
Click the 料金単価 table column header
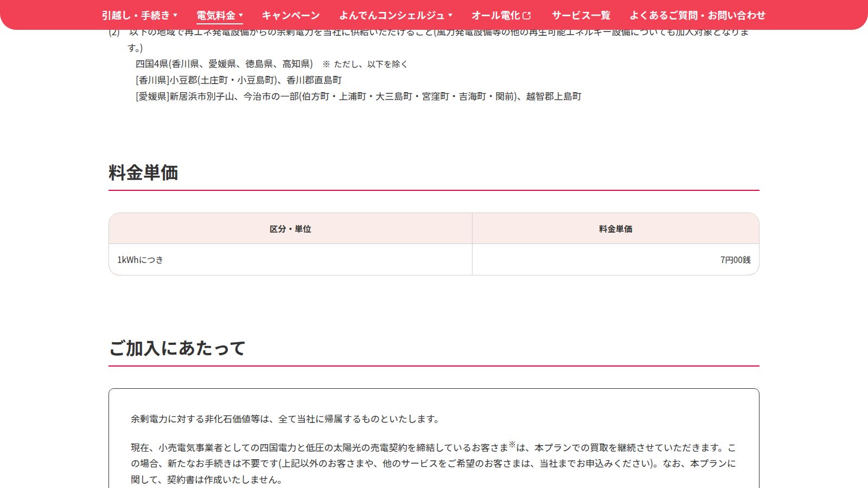click(x=616, y=229)
